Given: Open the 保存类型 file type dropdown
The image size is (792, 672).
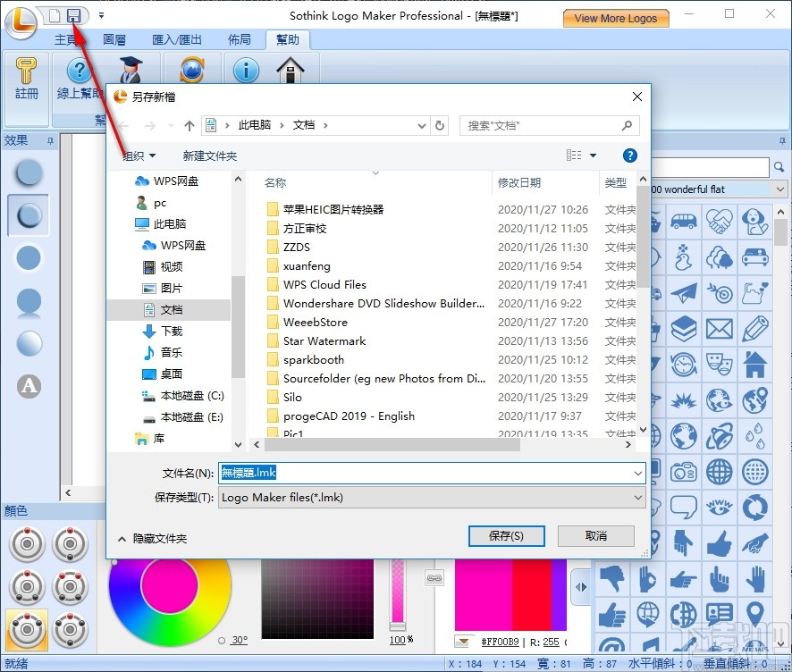Looking at the screenshot, I should [636, 497].
